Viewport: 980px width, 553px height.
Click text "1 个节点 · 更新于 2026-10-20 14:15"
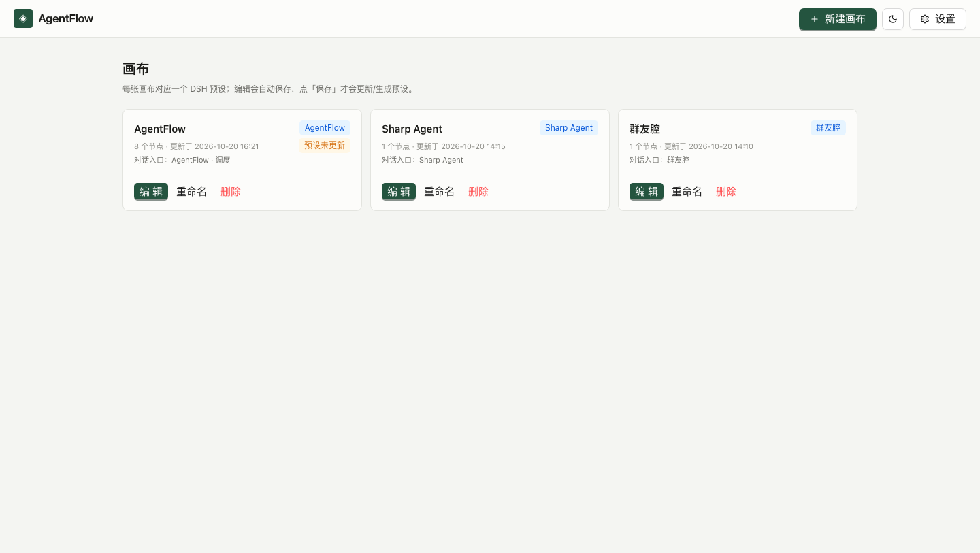(444, 146)
